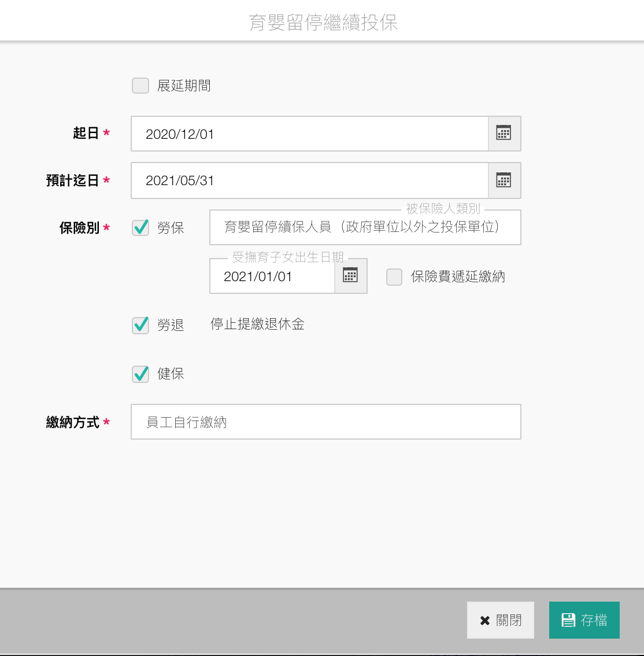Screen dimensions: 644x656
Task: Enable the 展延期間 checkbox
Action: click(140, 86)
